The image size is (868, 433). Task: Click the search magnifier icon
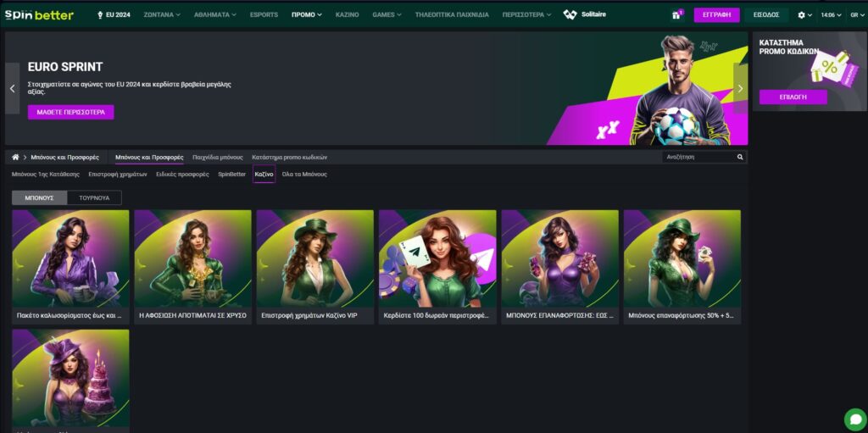[x=740, y=158]
